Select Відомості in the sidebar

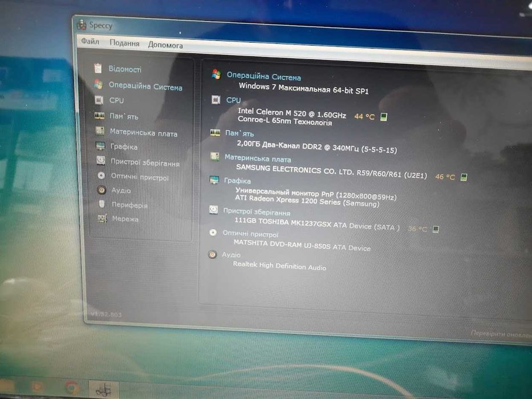click(x=125, y=69)
